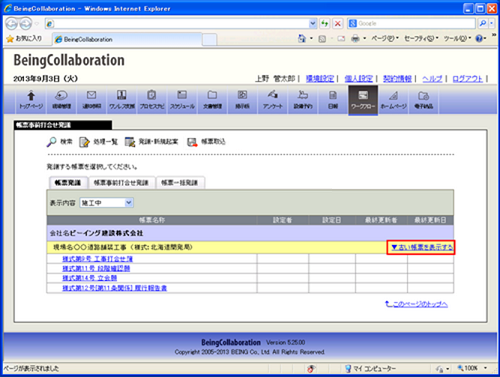The image size is (500, 377).
Task: Expand the browser address bar dropdown
Action: [x=313, y=23]
